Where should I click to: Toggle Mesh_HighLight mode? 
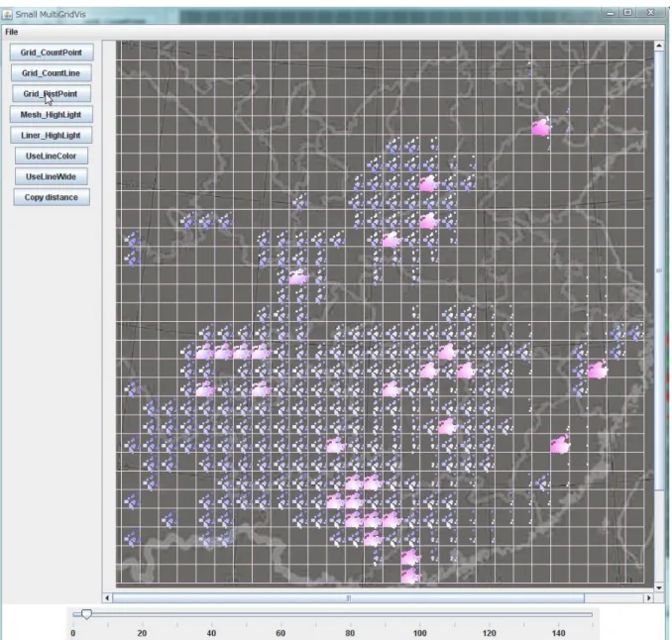click(x=52, y=114)
